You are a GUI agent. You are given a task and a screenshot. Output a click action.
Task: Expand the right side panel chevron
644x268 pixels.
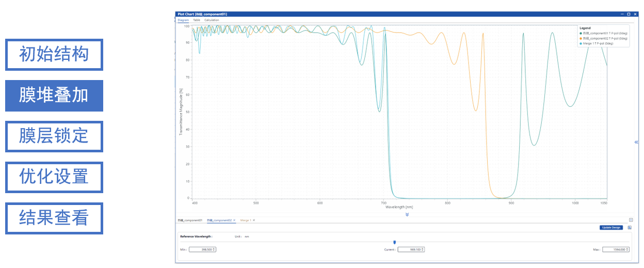pyautogui.click(x=636, y=142)
